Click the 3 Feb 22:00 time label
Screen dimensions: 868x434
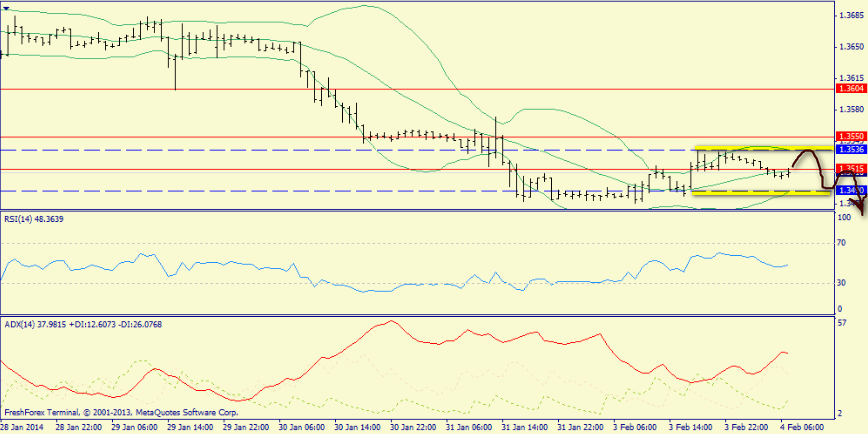click(747, 428)
